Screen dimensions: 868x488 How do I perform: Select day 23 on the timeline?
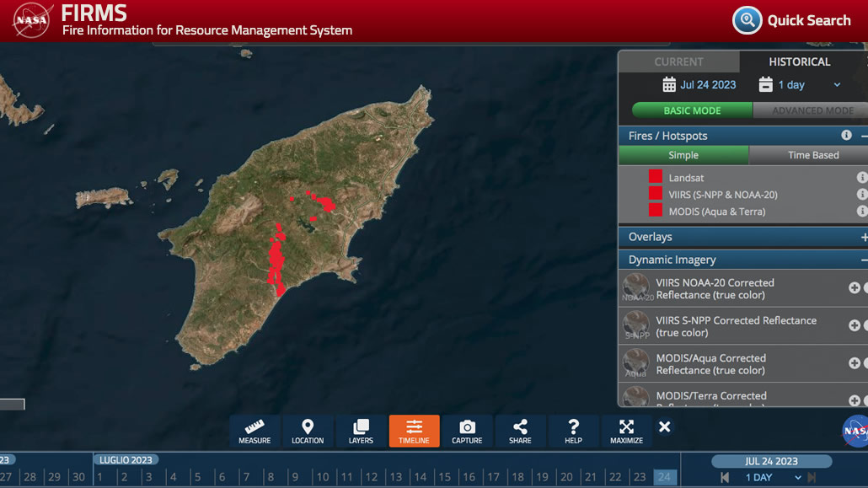click(640, 477)
